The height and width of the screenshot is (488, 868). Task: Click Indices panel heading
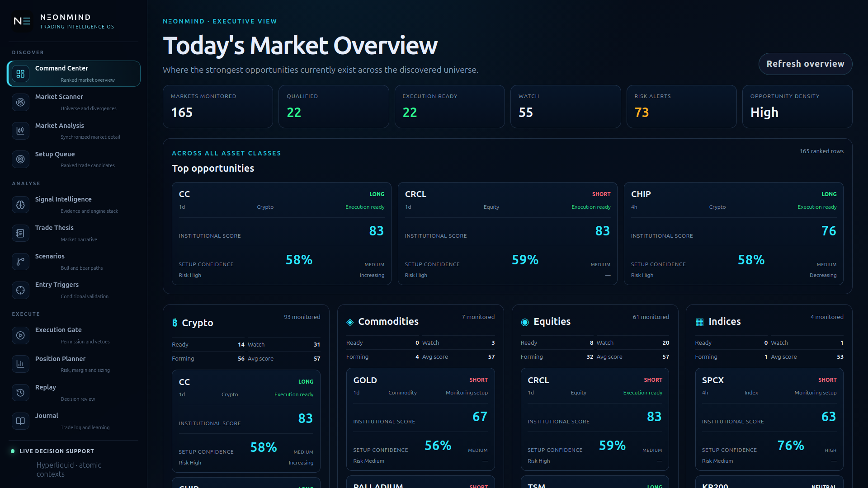(724, 321)
